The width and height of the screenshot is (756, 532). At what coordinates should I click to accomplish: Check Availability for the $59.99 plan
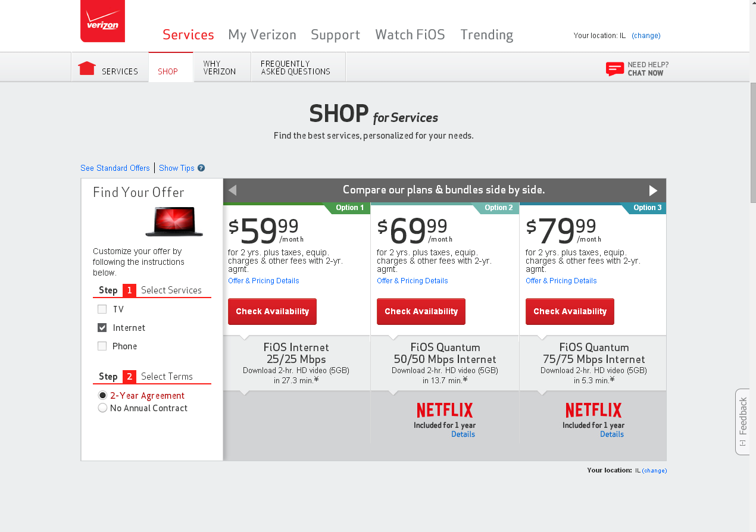tap(272, 311)
